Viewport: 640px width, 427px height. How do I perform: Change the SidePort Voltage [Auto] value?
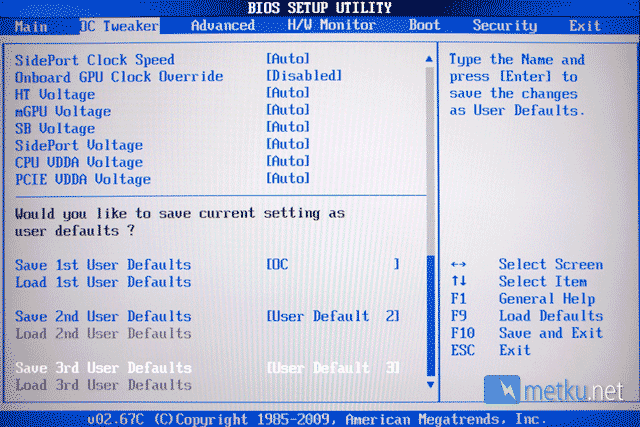pyautogui.click(x=288, y=144)
